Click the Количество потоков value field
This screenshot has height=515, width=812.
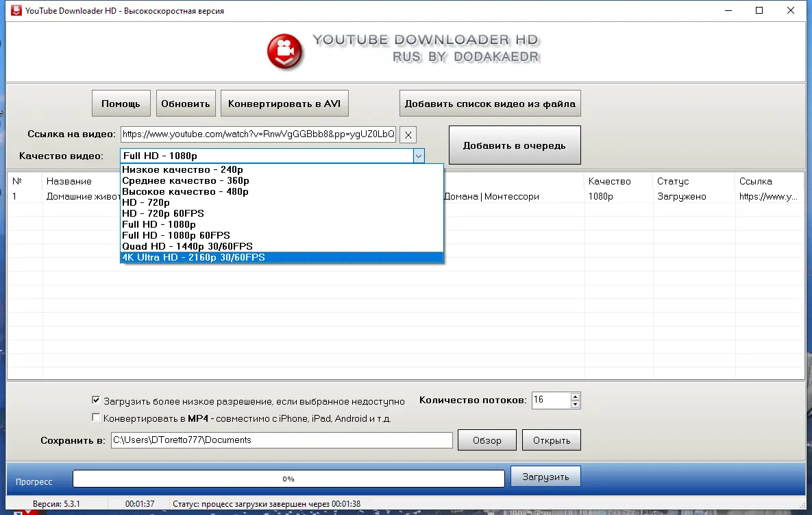551,400
